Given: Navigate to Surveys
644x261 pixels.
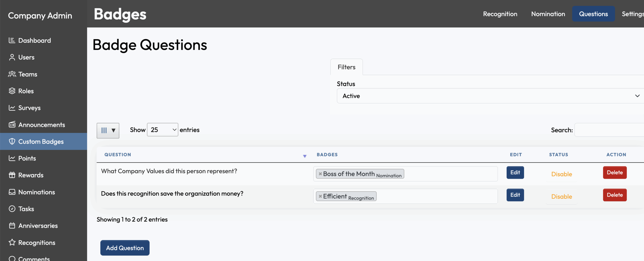Looking at the screenshot, I should pyautogui.click(x=29, y=108).
